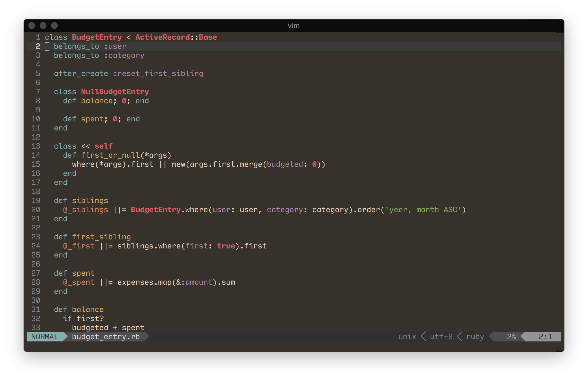Click the :category symbol on line 3
Viewport: 588px width, 380px height.
tap(124, 55)
